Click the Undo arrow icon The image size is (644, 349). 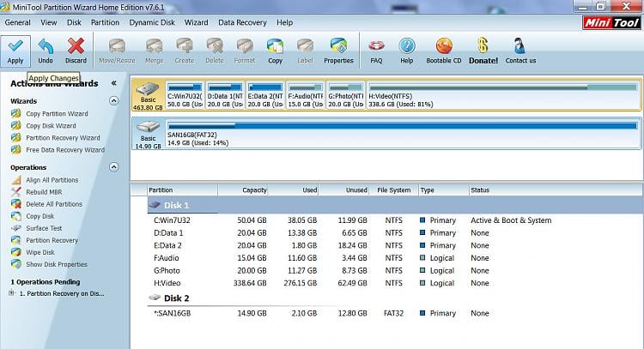(x=46, y=46)
